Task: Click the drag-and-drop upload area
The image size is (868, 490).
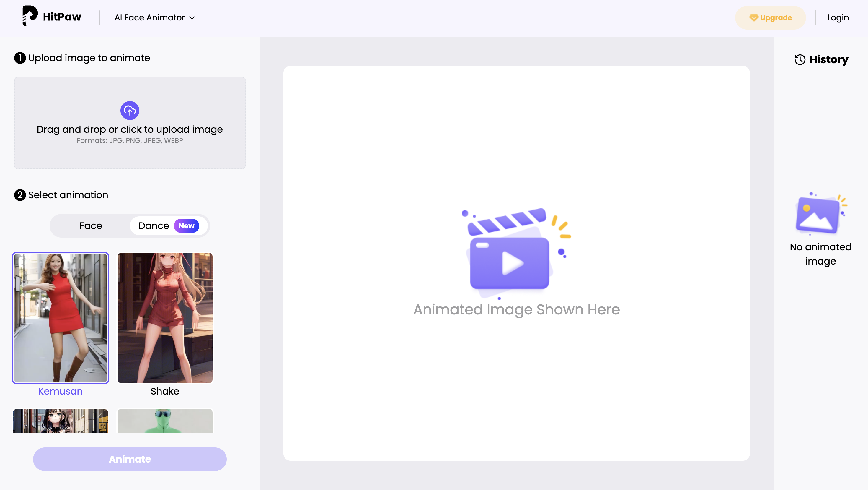Action: (x=129, y=123)
